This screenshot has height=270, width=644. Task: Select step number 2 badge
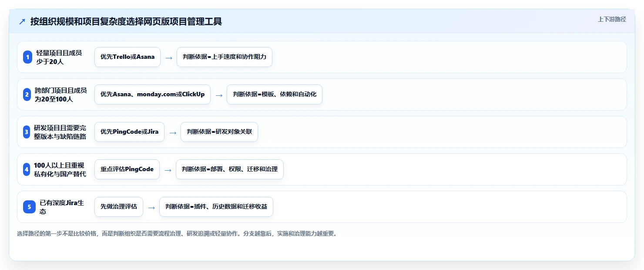(27, 94)
